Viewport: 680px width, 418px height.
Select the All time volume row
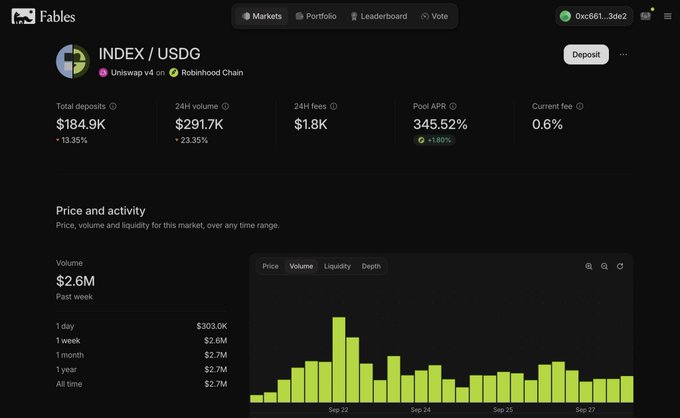(x=141, y=384)
